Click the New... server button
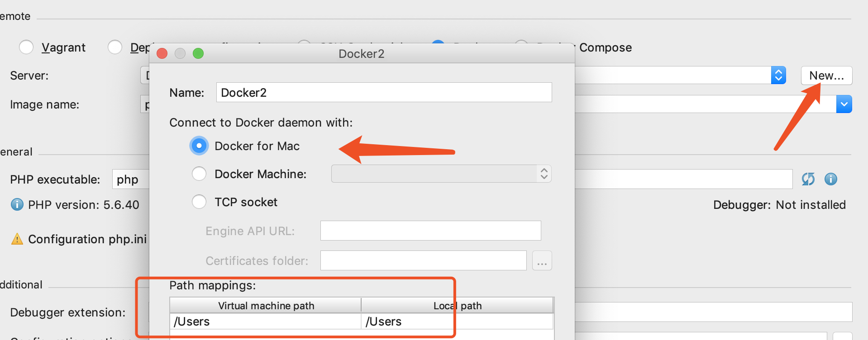868x340 pixels. 826,76
